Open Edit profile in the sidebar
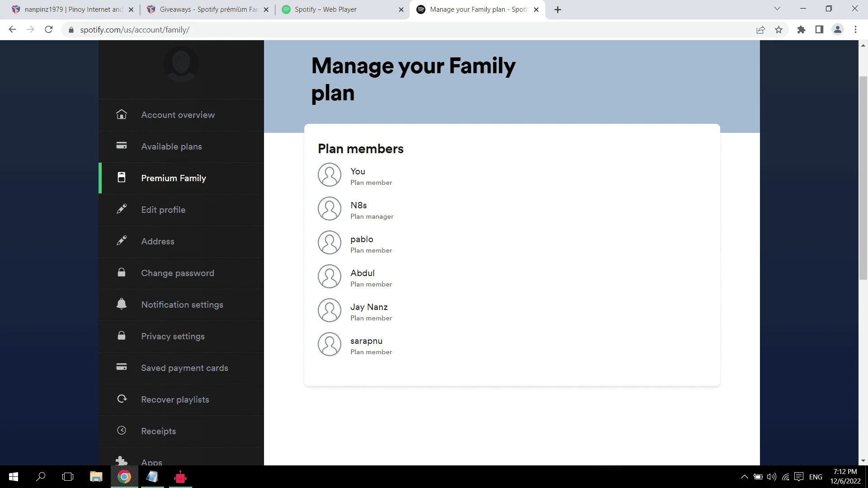868x488 pixels. (x=181, y=210)
